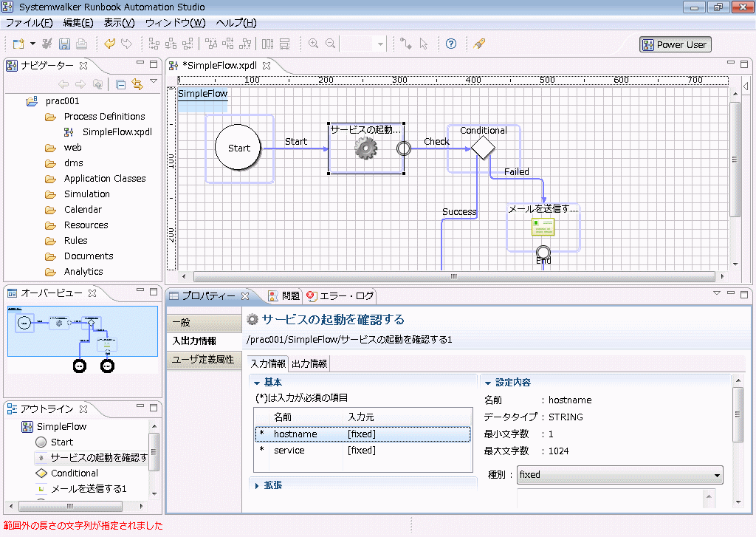Viewport: 756px width, 537px height.
Task: Select Start in the outline tree
Action: pyautogui.click(x=62, y=442)
